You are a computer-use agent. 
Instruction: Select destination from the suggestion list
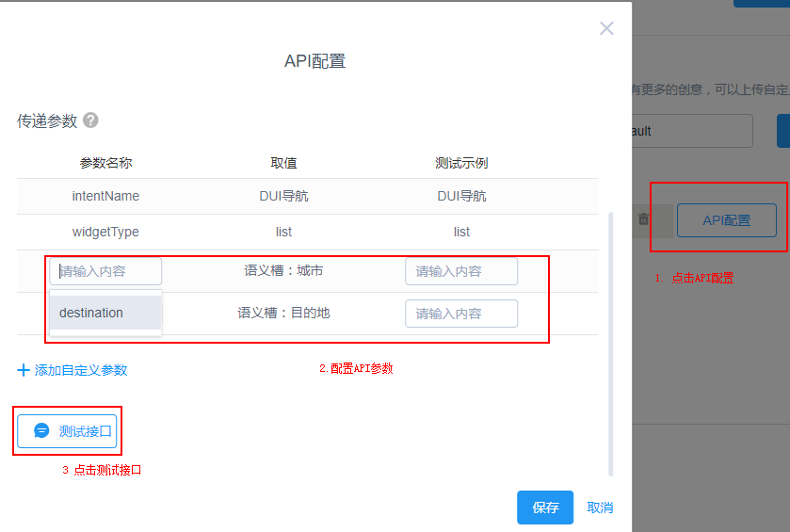[x=91, y=313]
